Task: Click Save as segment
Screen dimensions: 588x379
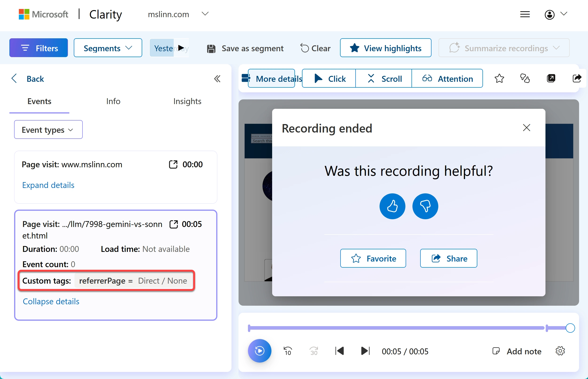Action: 245,48
